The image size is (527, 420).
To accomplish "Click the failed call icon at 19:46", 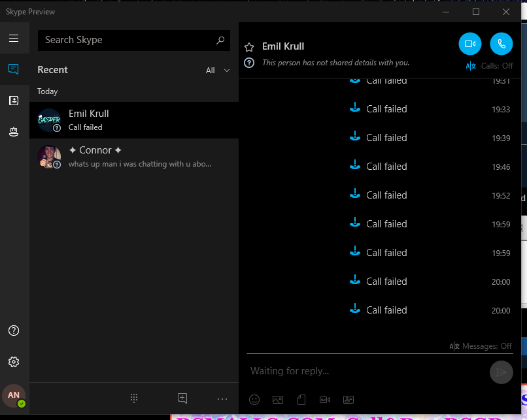I will coord(355,165).
